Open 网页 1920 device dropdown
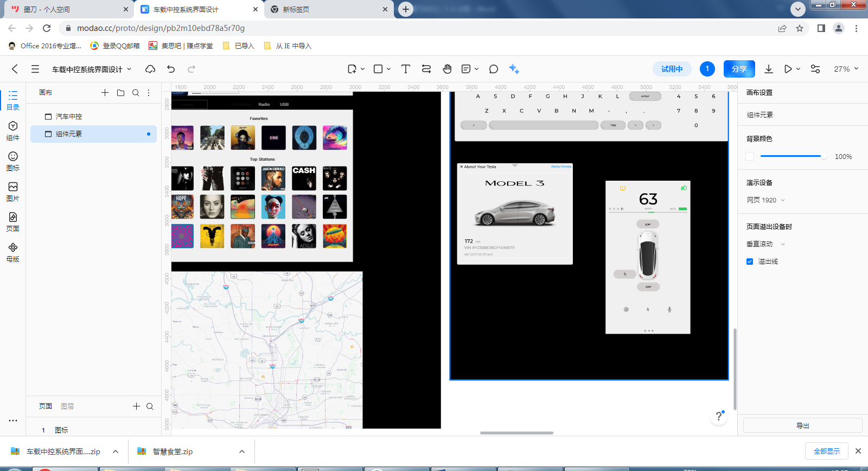Viewport: 868px width, 471px height. (x=765, y=200)
